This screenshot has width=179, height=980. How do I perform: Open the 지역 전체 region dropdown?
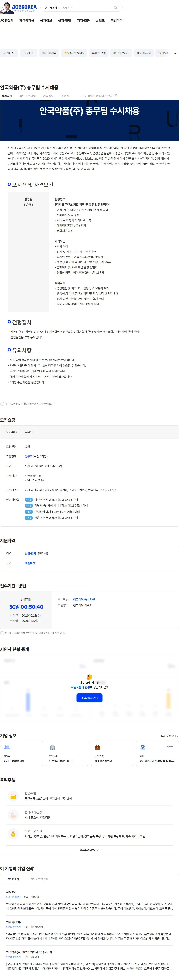point(52,8)
